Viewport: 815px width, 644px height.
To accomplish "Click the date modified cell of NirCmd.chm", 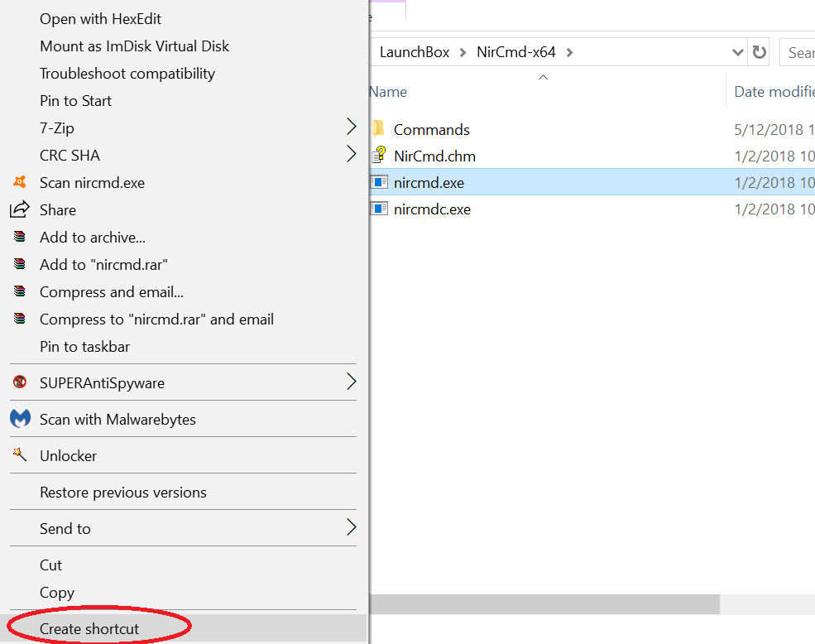I will [x=774, y=156].
